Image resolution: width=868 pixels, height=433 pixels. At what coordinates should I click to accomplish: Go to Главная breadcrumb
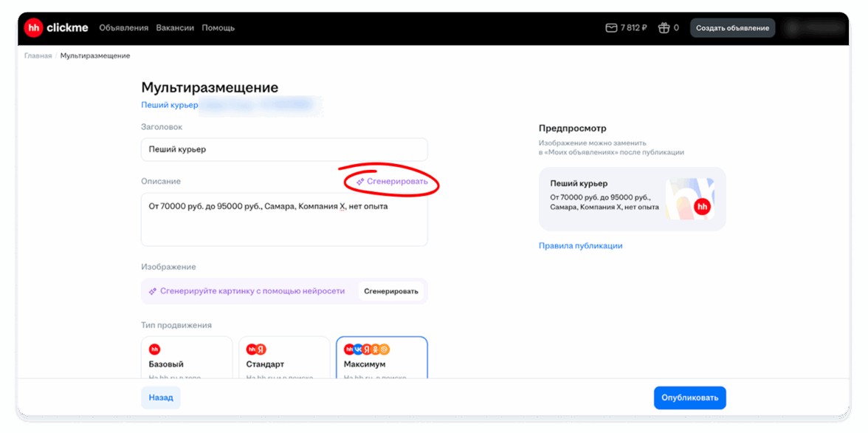pos(38,56)
